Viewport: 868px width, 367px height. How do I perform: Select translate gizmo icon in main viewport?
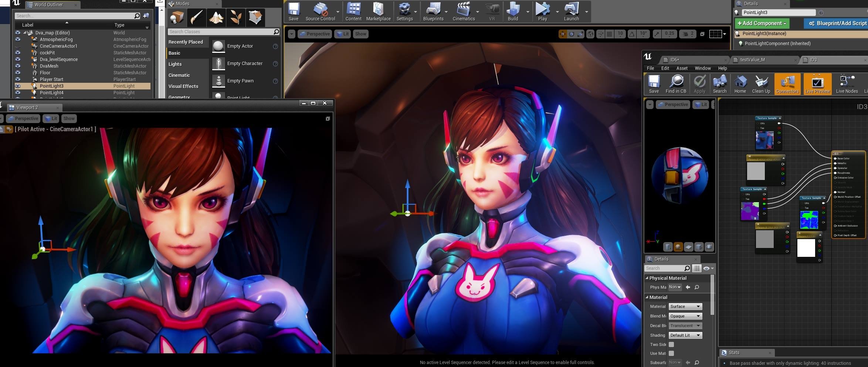click(x=562, y=34)
